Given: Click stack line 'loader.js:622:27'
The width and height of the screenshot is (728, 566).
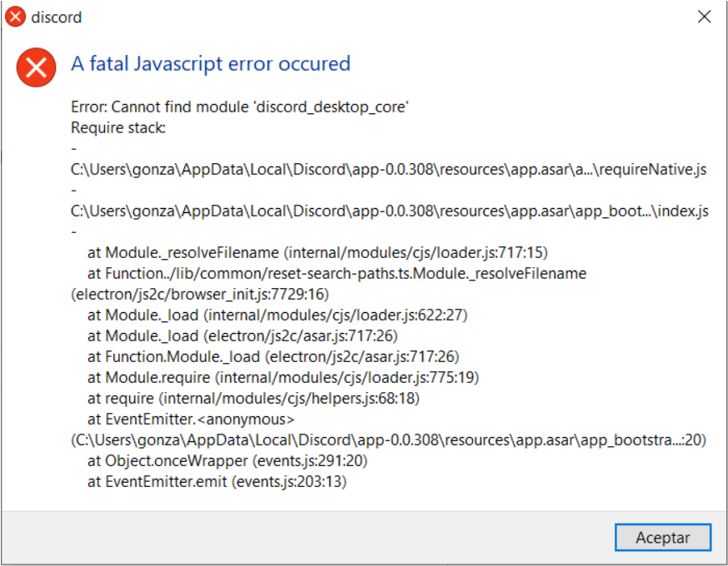Looking at the screenshot, I should (x=277, y=315).
